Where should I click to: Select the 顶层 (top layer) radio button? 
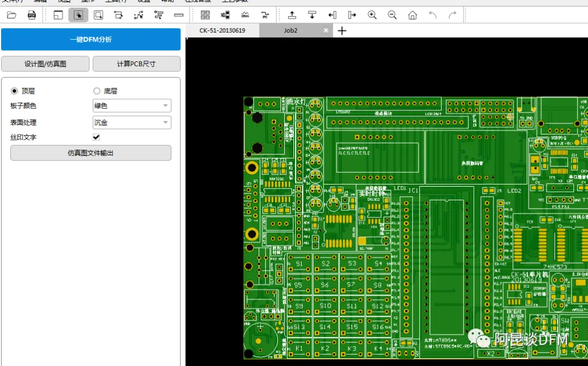14,91
